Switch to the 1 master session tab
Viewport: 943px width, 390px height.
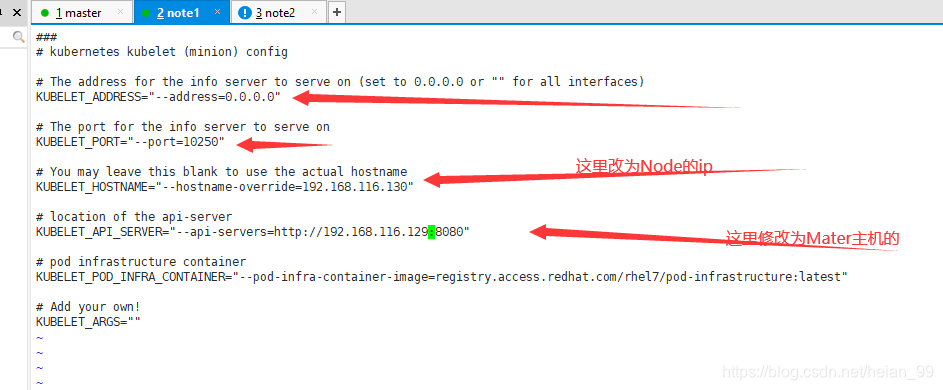point(81,13)
